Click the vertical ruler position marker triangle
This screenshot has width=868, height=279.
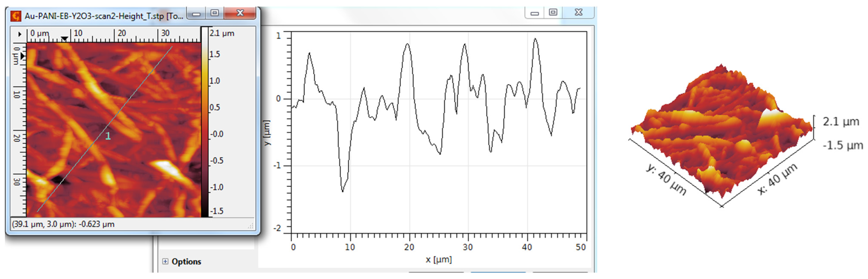22,56
